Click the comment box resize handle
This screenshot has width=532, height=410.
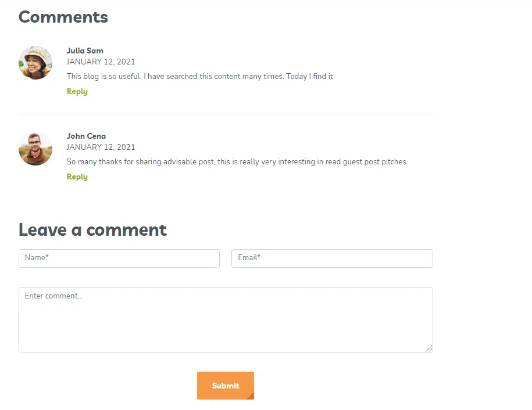pos(429,348)
